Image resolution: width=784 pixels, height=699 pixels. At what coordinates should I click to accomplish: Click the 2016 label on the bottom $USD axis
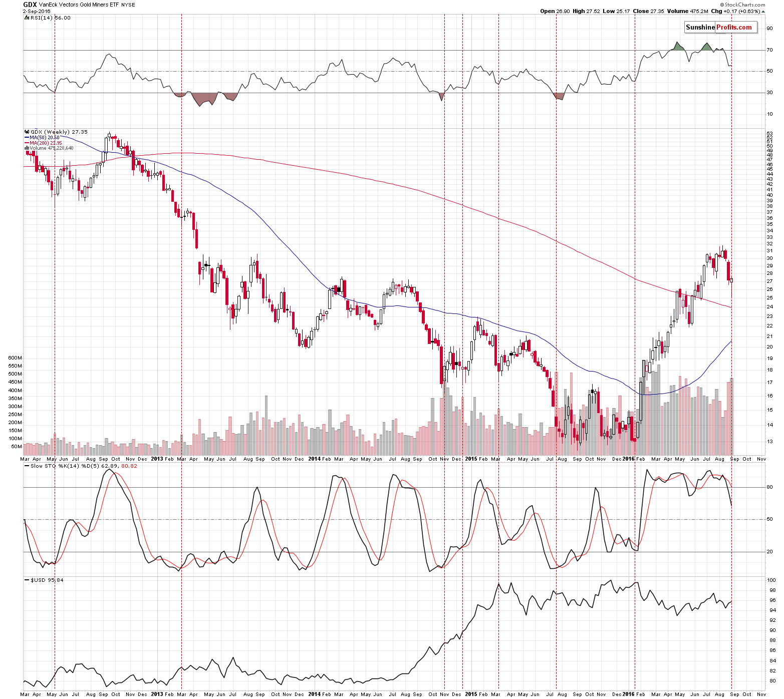point(629,694)
